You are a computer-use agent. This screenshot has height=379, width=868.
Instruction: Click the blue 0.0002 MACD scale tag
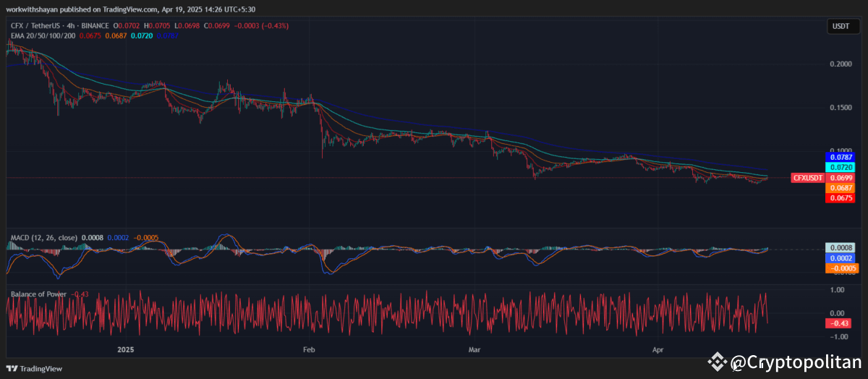[839, 257]
